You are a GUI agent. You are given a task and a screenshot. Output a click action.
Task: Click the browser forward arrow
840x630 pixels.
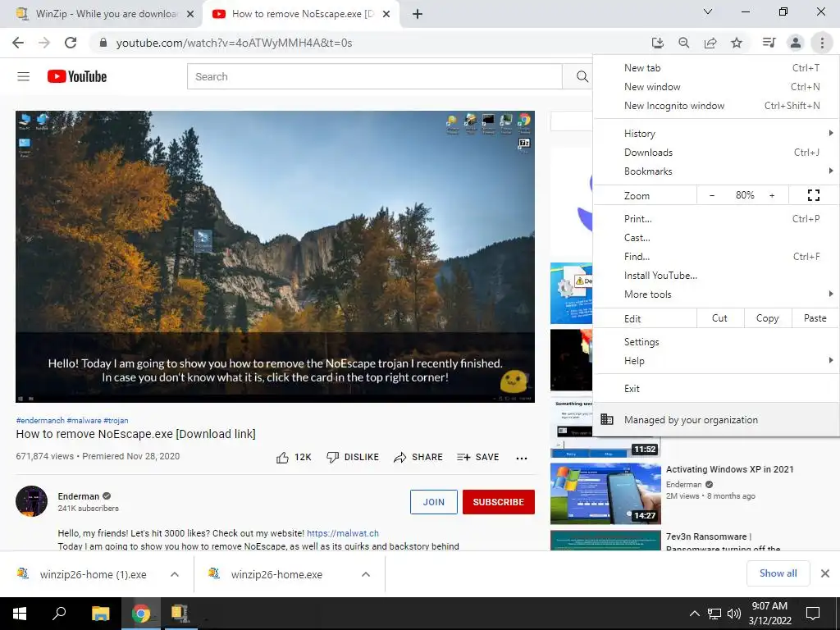(44, 43)
